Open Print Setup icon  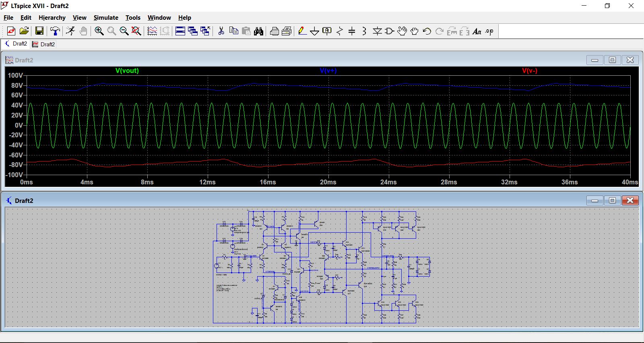pos(275,31)
